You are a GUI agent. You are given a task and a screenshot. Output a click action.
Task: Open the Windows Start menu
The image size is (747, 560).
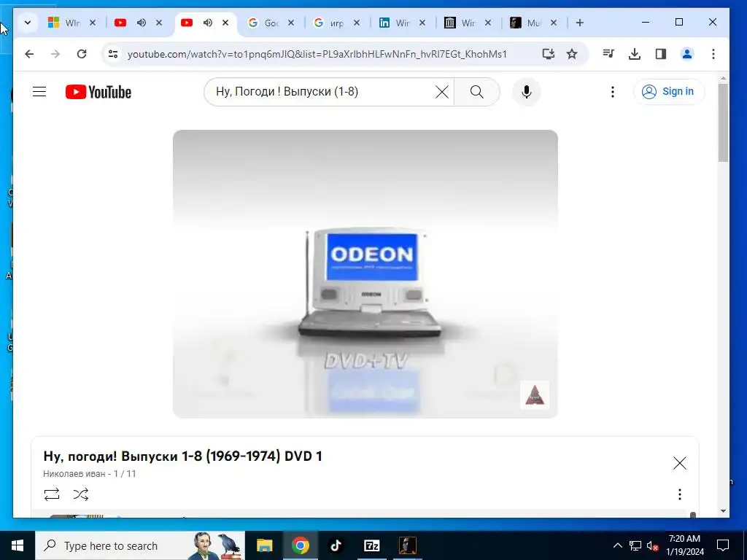[18, 545]
